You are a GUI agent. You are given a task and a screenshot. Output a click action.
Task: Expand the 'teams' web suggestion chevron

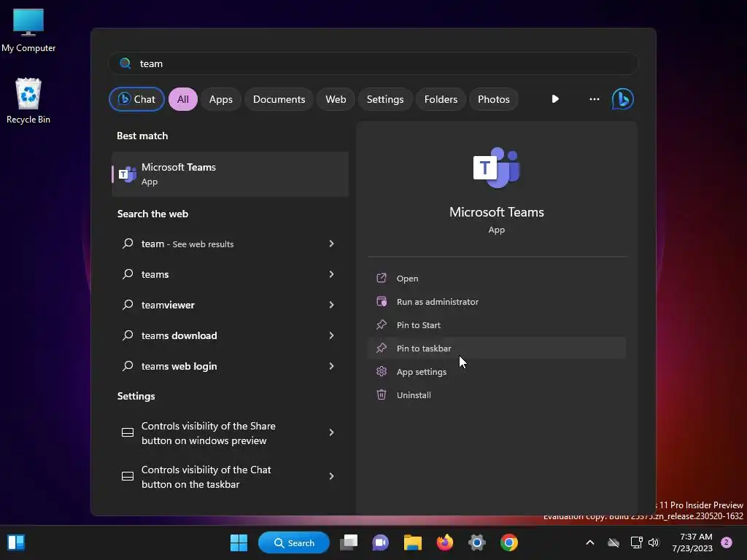point(332,274)
